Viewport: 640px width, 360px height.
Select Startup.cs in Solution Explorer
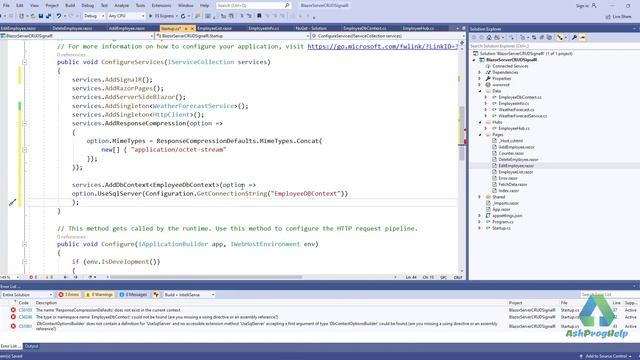coord(501,228)
